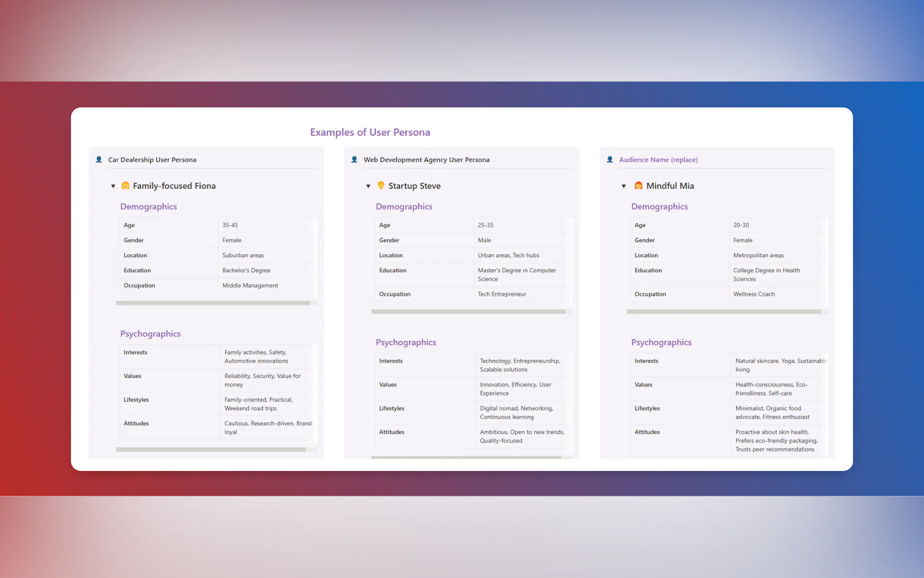Collapse the Family-focused Fiona toggle arrow
This screenshot has width=924, height=578.
click(113, 186)
